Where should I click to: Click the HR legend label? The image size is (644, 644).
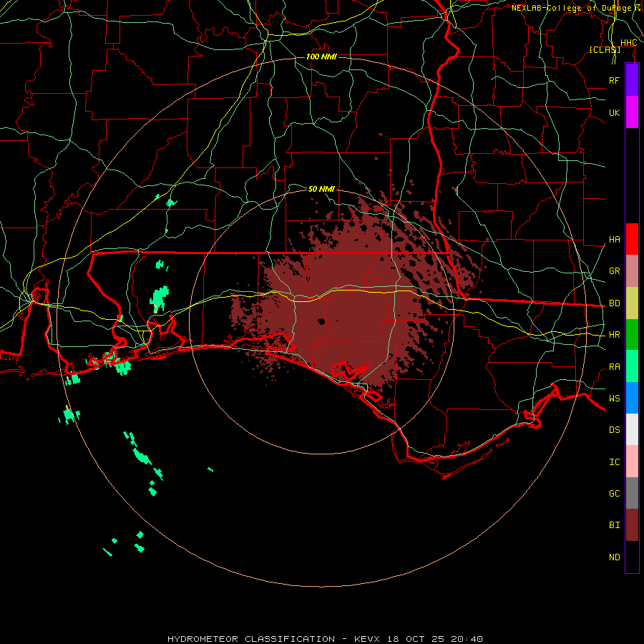coord(614,335)
